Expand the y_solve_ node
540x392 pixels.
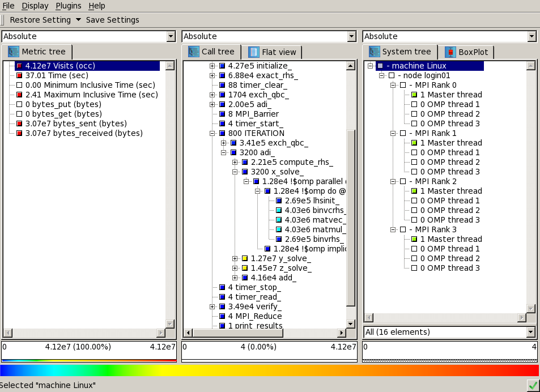click(235, 258)
